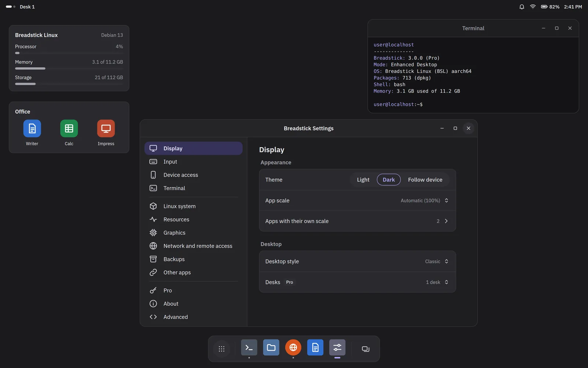The image size is (588, 368).
Task: Click the Desk 1 indicator in top bar
Action: [x=21, y=7]
